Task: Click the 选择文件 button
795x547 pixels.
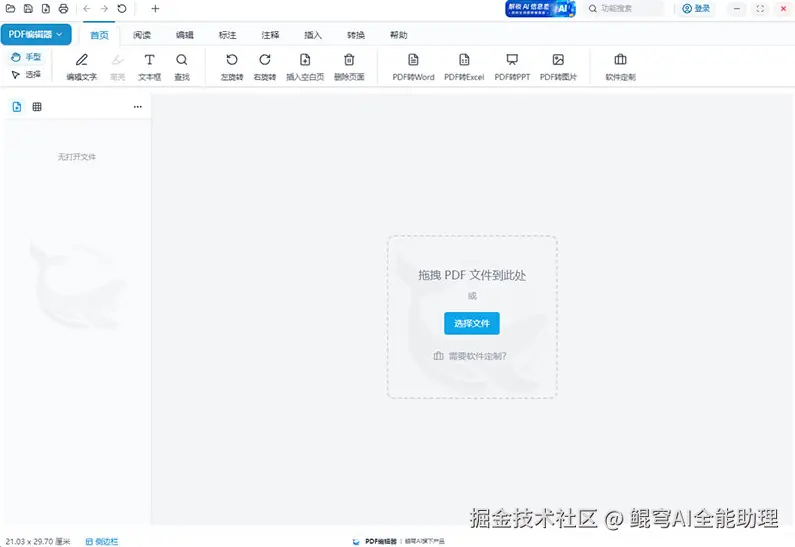Action: pyautogui.click(x=472, y=323)
